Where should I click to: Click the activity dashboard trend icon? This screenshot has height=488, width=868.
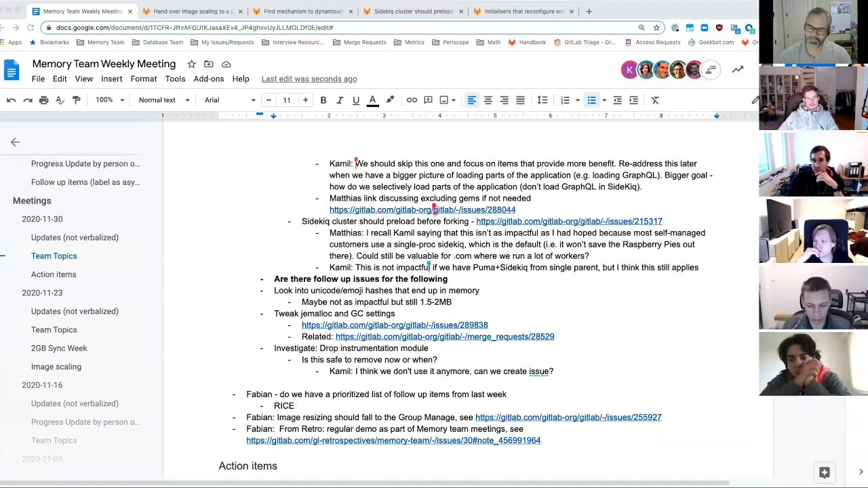[x=738, y=70]
